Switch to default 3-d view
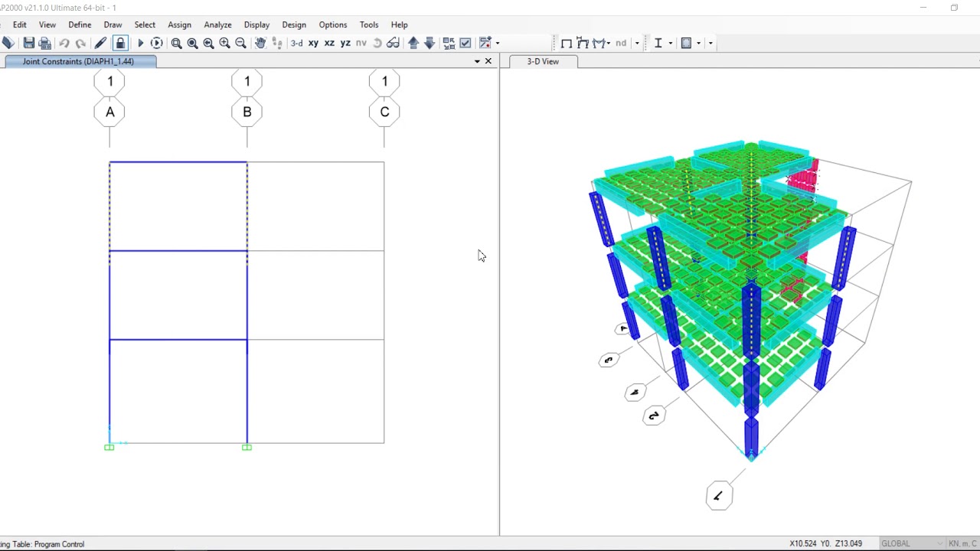Screen dimensions: 980x551 pyautogui.click(x=296, y=43)
